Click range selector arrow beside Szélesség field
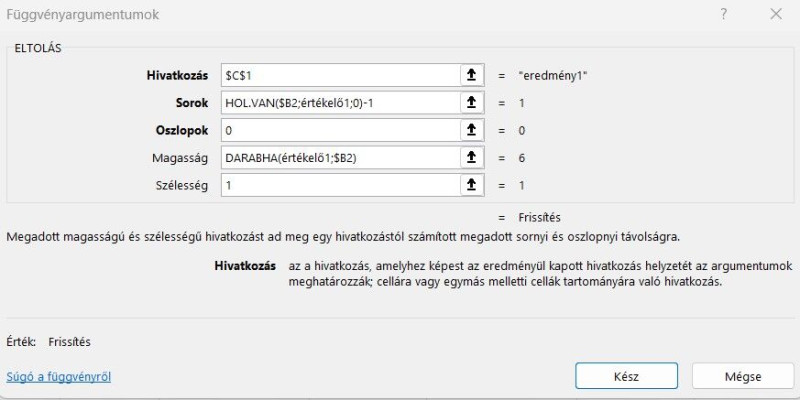Viewport: 800px width, 400px height. pos(472,185)
